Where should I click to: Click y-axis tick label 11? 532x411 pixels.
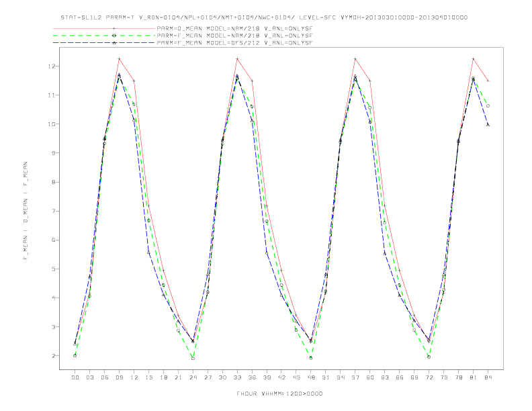point(51,95)
